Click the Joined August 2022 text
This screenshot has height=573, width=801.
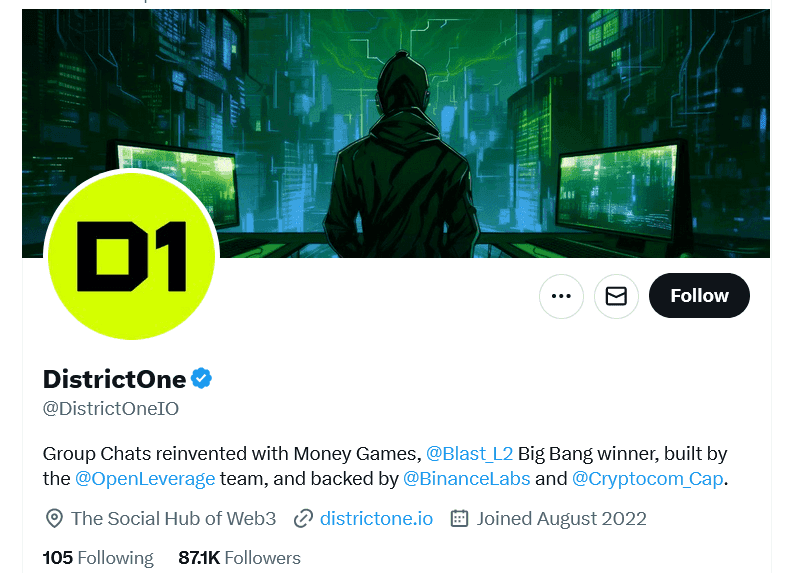coord(561,518)
